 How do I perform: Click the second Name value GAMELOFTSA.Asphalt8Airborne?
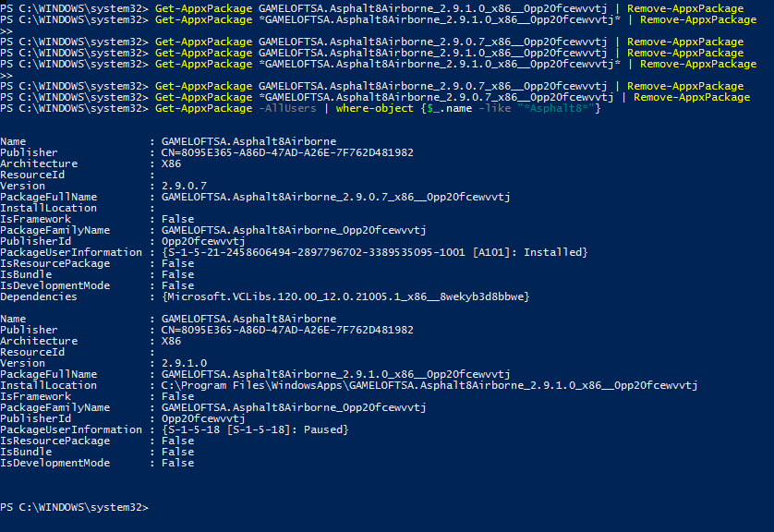(x=248, y=319)
